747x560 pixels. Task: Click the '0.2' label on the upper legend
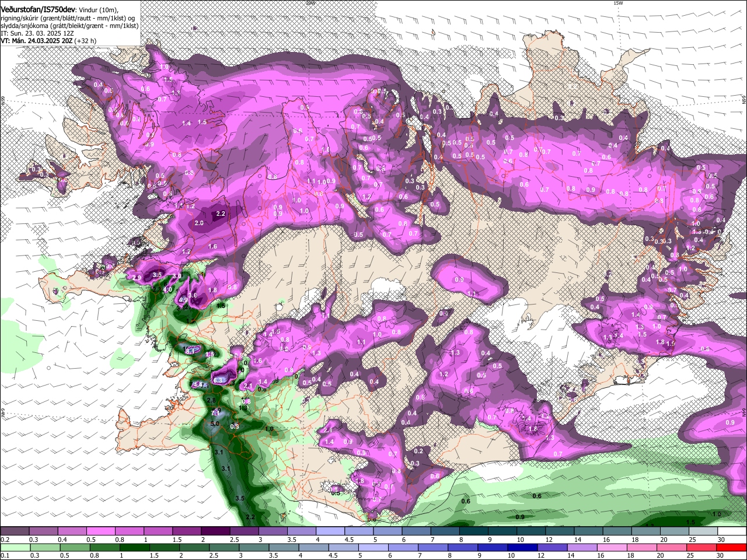click(5, 540)
